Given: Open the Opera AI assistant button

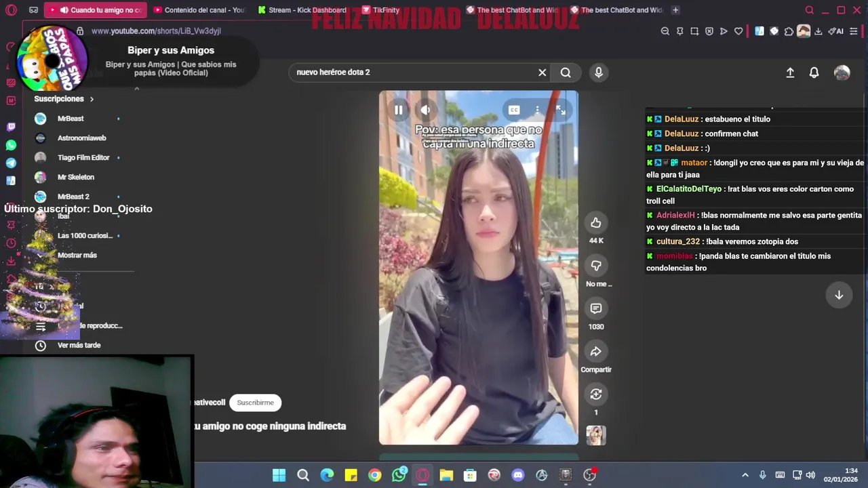Looking at the screenshot, I should 836,31.
